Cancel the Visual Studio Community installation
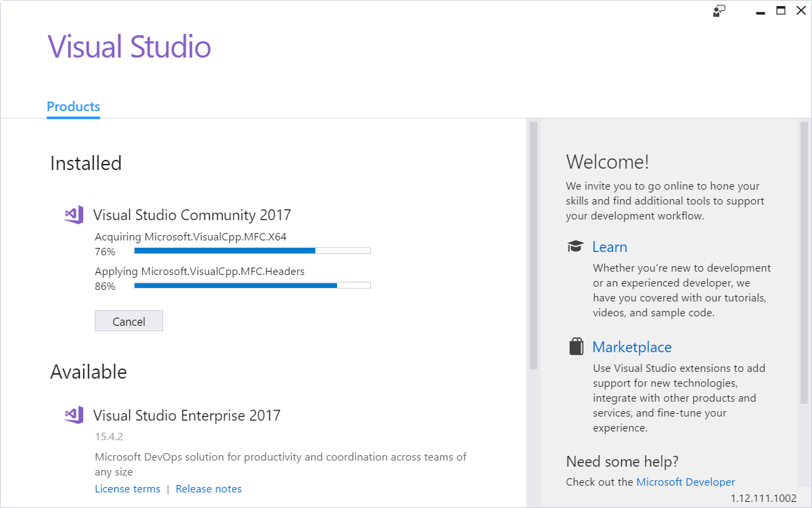This screenshot has width=812, height=508. (x=129, y=321)
